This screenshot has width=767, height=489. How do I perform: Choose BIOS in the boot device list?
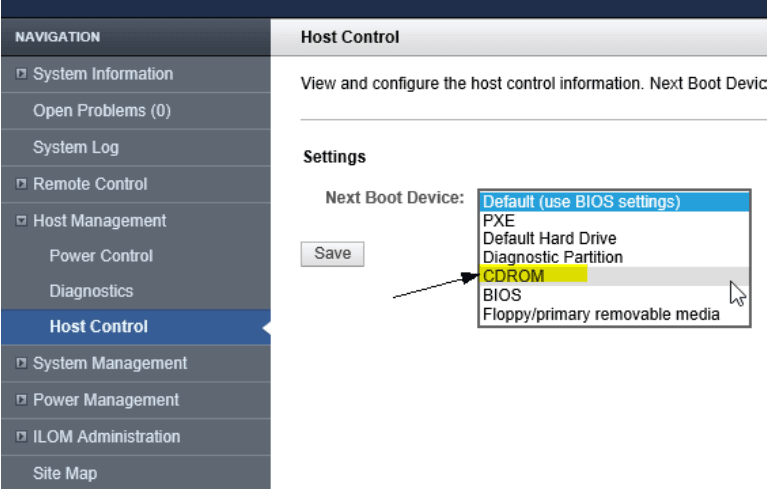[501, 296]
